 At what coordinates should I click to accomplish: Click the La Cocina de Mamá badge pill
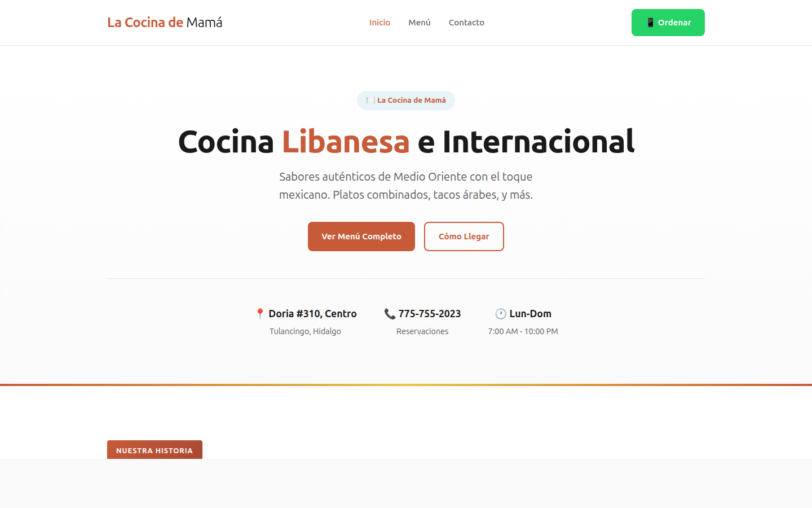coord(406,100)
